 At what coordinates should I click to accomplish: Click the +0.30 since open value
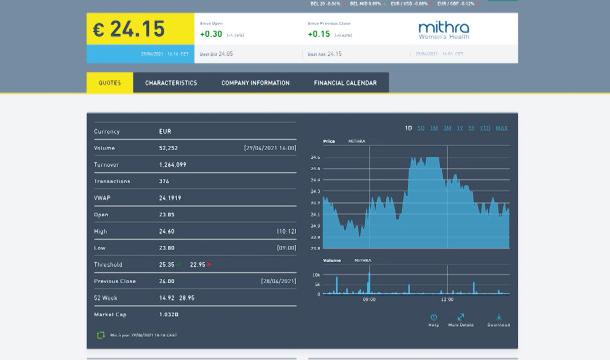tap(211, 34)
